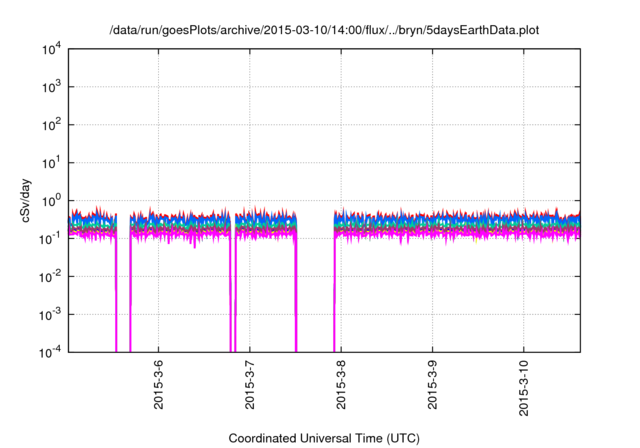
Task: Click the 10^2 y-axis label
Action: click(x=51, y=124)
